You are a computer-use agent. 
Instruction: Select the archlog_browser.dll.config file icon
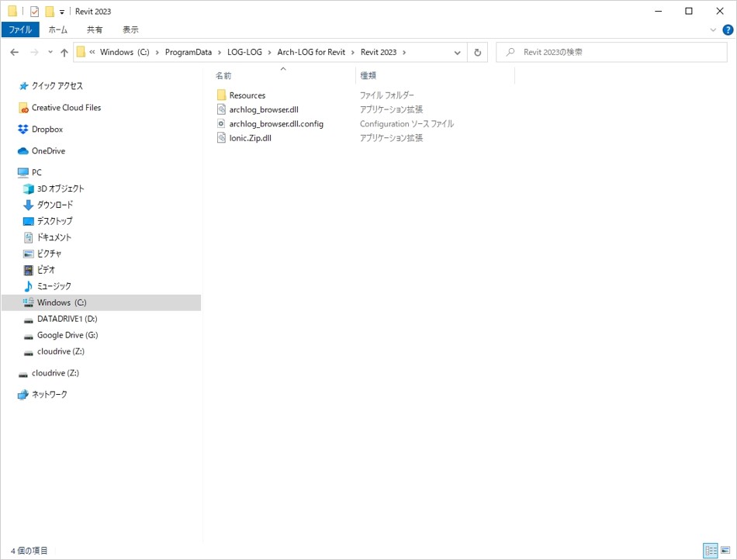tap(221, 123)
